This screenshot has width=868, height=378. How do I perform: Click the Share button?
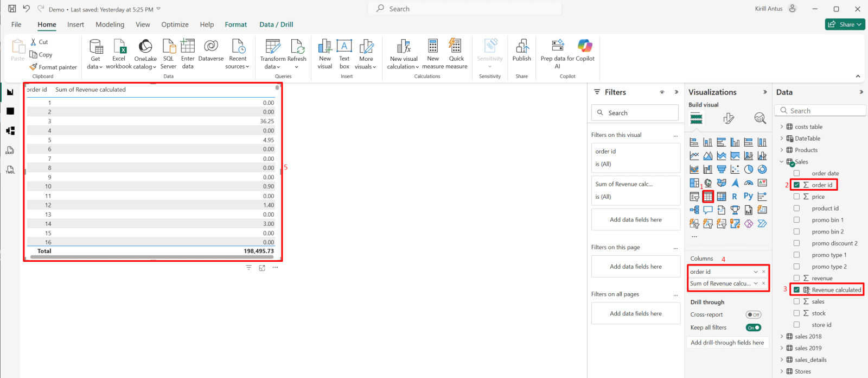click(845, 24)
